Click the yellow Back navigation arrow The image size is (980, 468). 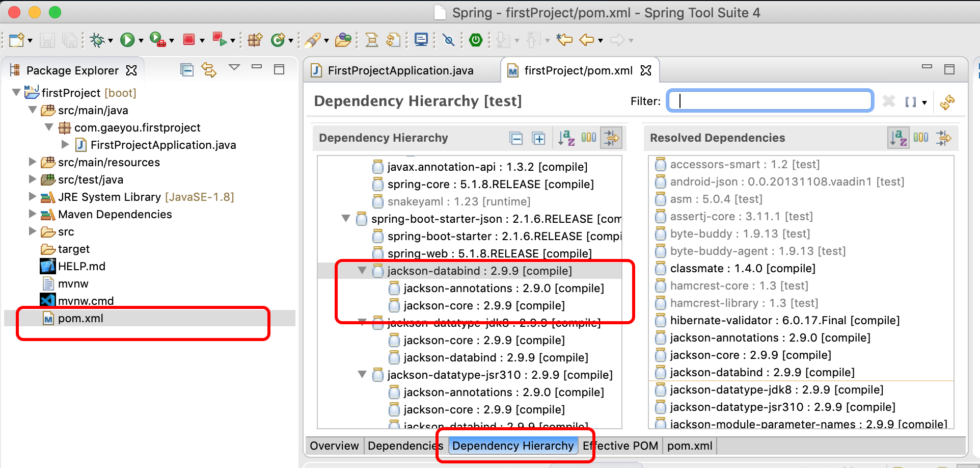pyautogui.click(x=587, y=40)
